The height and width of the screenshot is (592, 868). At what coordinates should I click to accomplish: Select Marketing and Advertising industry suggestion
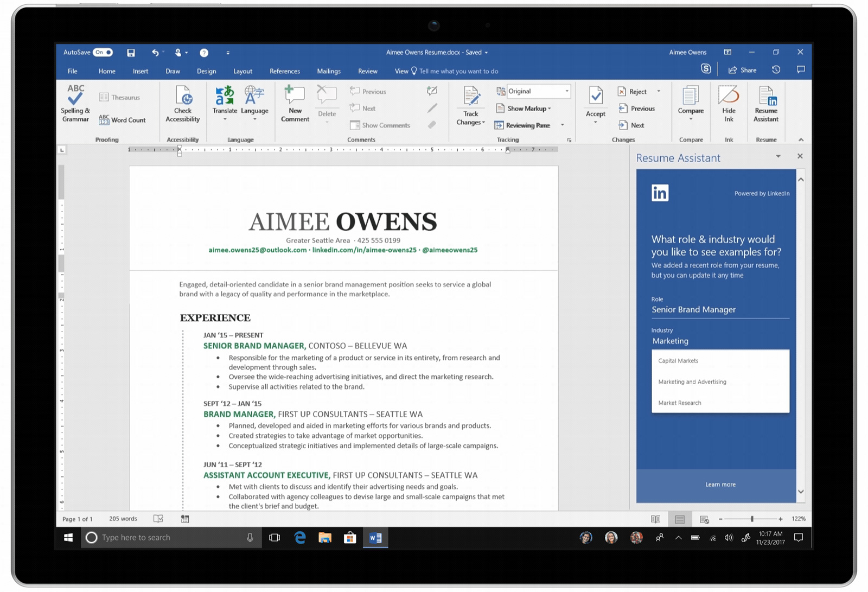(x=692, y=382)
